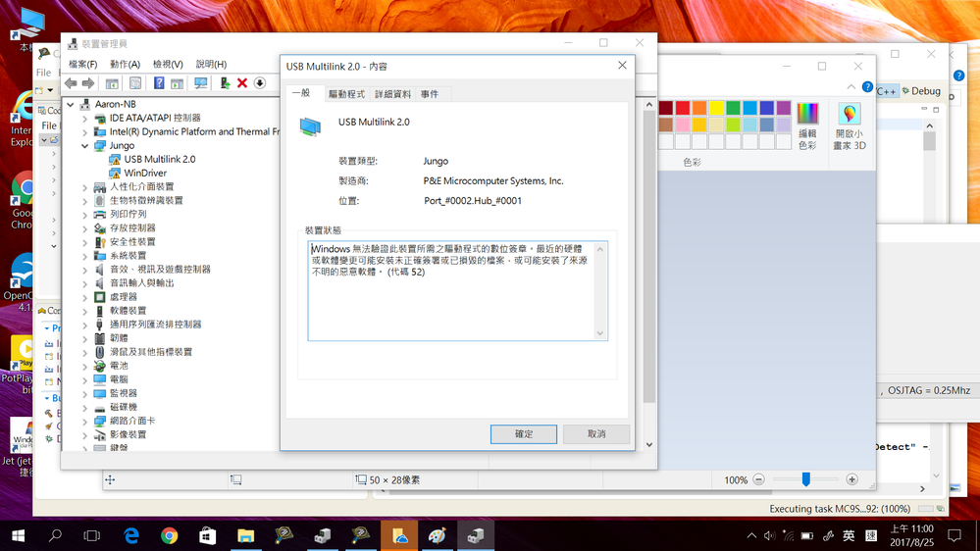Open the Properties toolbar icon in Device Manager
Image resolution: width=980 pixels, height=551 pixels.
coord(135,83)
